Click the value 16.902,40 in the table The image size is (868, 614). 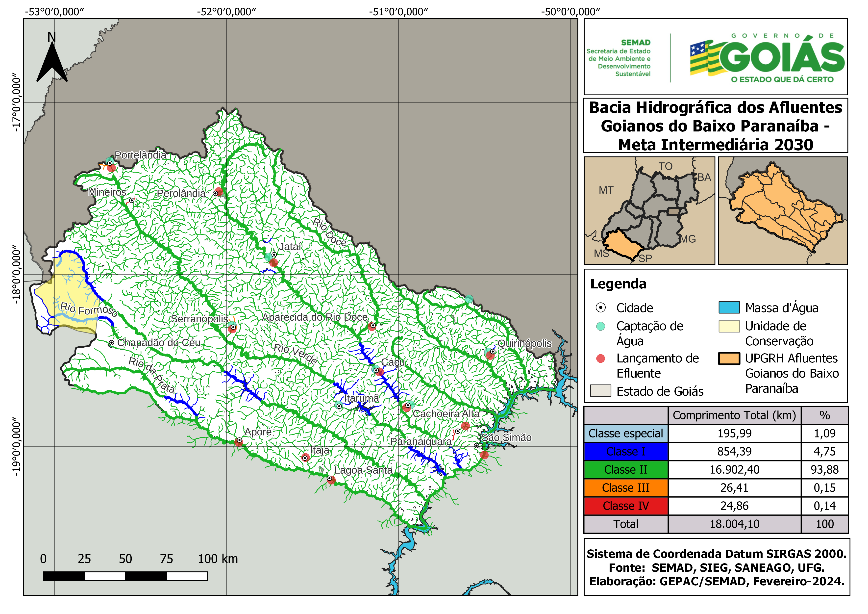pos(734,470)
